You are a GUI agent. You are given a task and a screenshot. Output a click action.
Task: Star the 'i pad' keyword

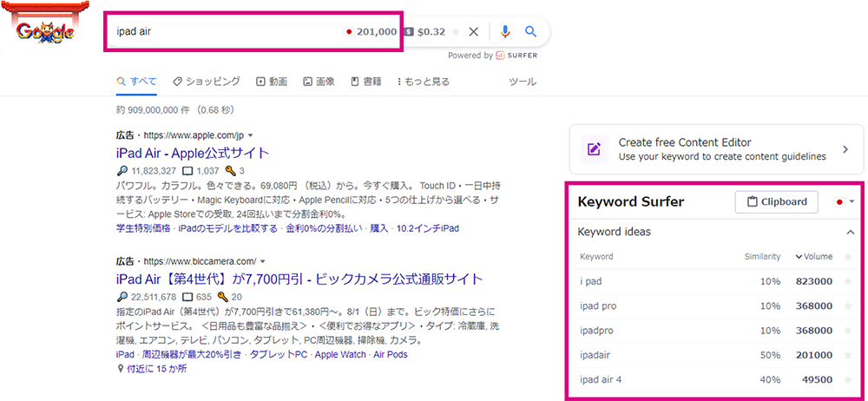point(847,281)
